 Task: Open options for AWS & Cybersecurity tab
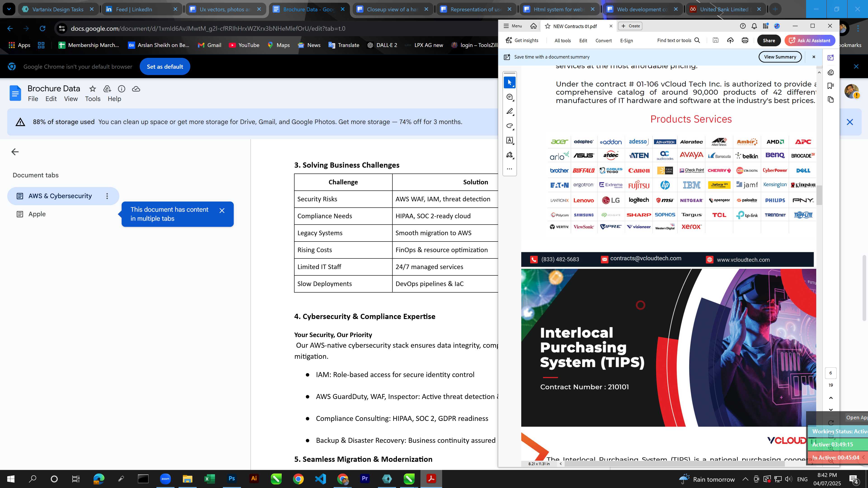107,196
